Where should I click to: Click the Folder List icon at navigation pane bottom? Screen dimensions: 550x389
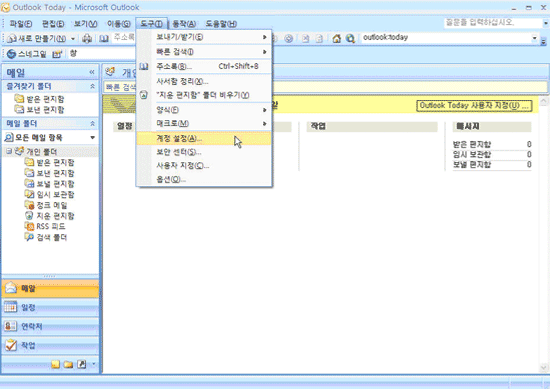coord(68,364)
